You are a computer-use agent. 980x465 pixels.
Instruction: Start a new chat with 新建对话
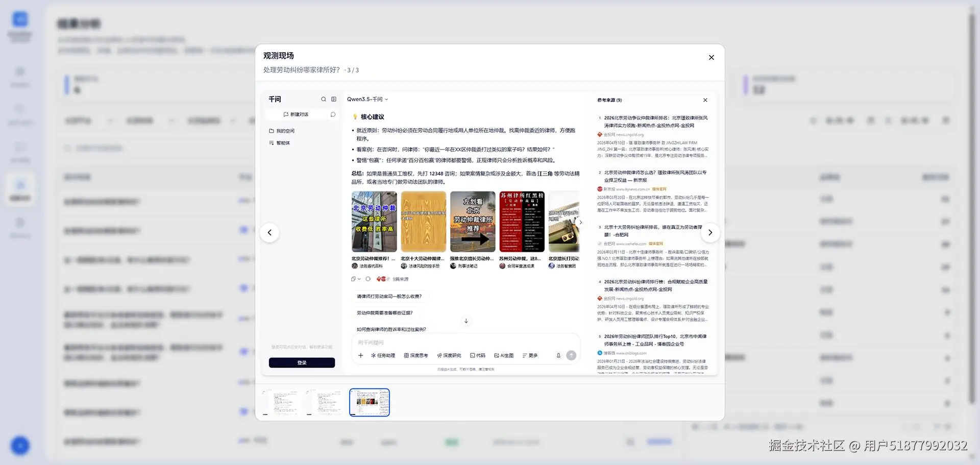pos(296,114)
